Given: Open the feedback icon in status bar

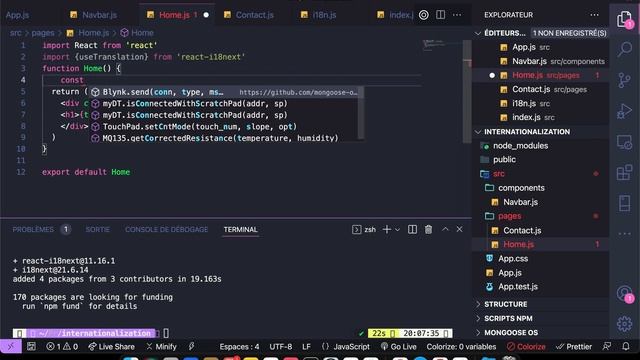Looking at the screenshot, I should tap(607, 347).
